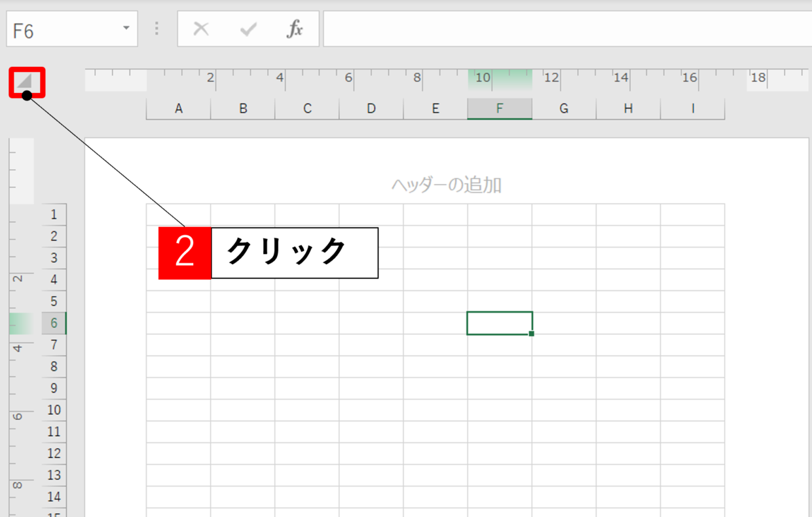Click the horizontal ruler at mark 10
This screenshot has height=517, width=812.
click(483, 79)
